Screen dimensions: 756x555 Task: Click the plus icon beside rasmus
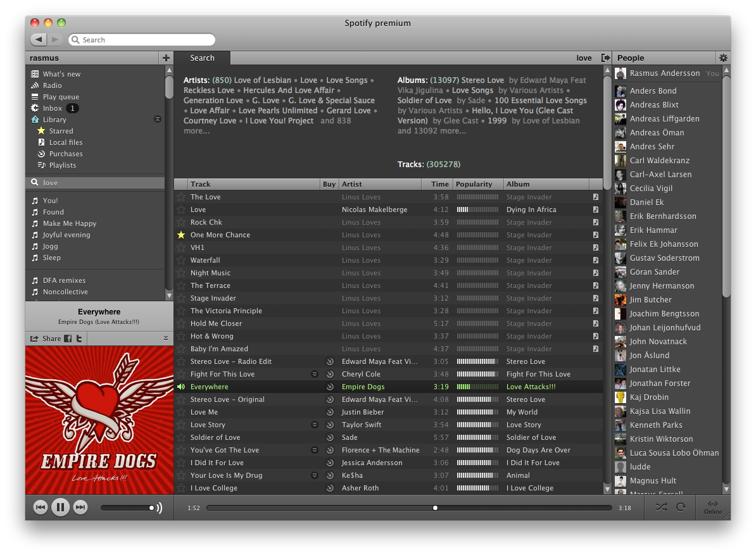[166, 58]
